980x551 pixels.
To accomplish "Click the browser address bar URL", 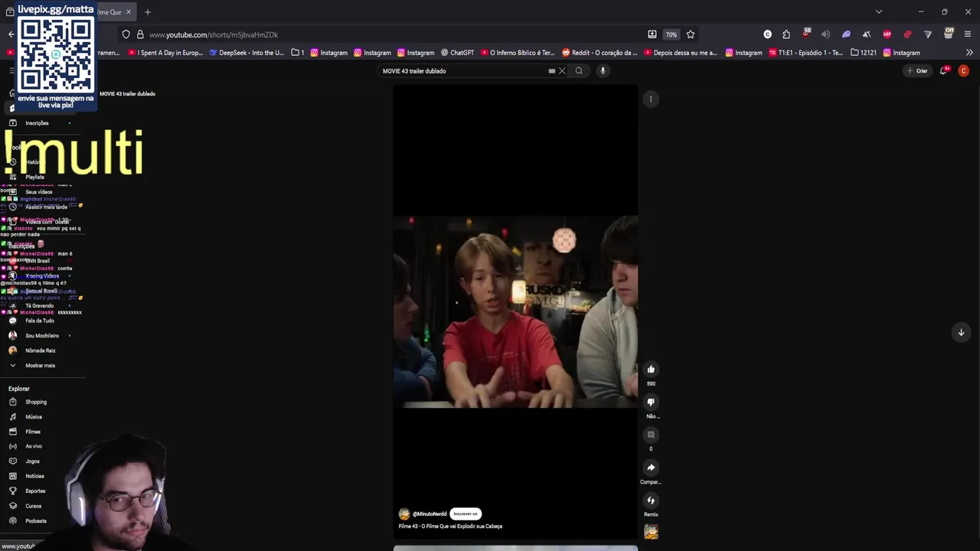I will (214, 34).
